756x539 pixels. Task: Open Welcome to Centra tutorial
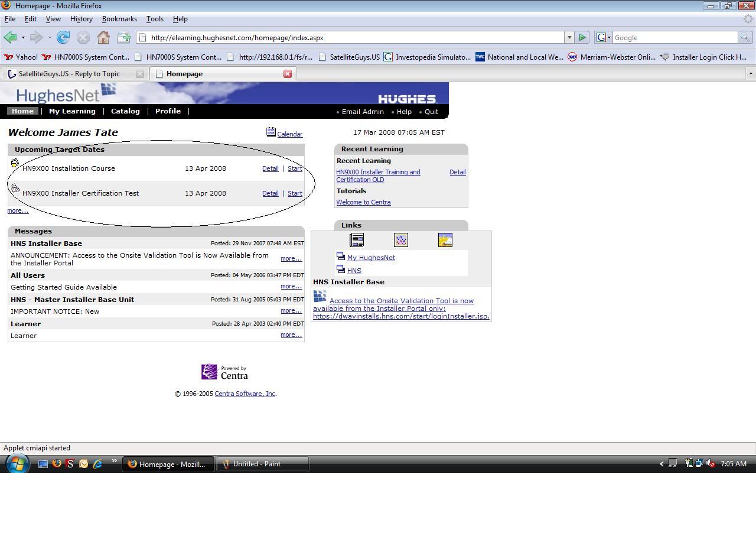coord(363,202)
